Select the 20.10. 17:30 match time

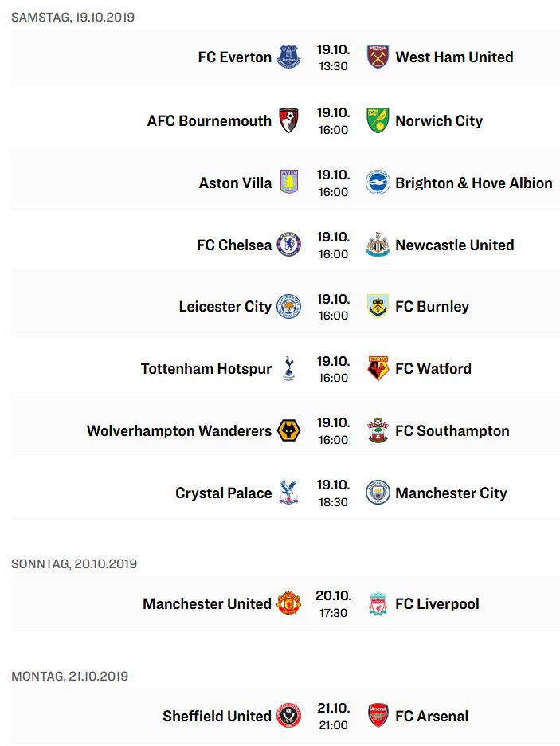(x=333, y=604)
